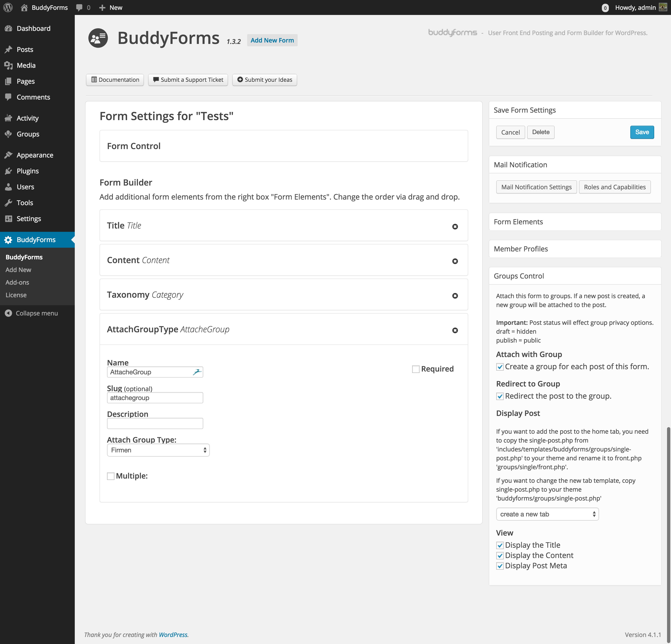Click the Appearance brush icon
Image resolution: width=671 pixels, height=644 pixels.
click(x=9, y=155)
